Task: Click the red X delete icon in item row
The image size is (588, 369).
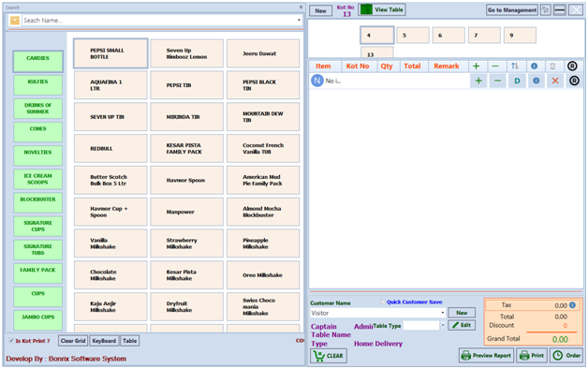Action: 555,81
